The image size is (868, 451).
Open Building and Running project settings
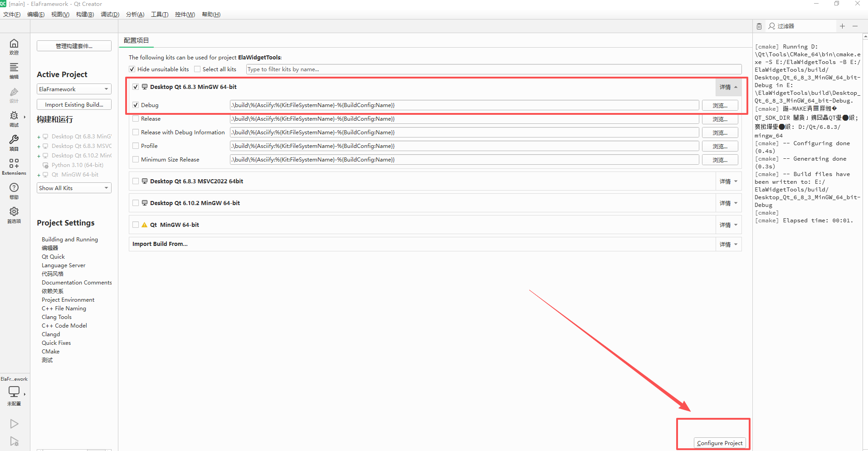tap(70, 239)
